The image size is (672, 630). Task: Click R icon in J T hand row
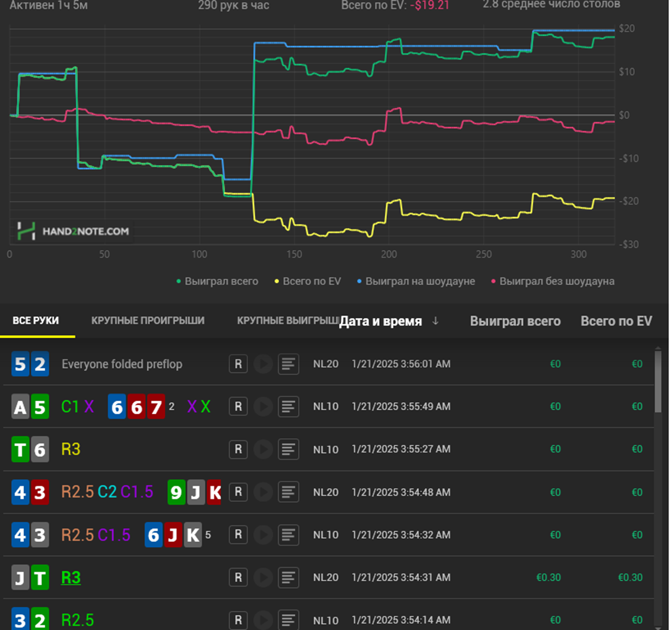(238, 577)
